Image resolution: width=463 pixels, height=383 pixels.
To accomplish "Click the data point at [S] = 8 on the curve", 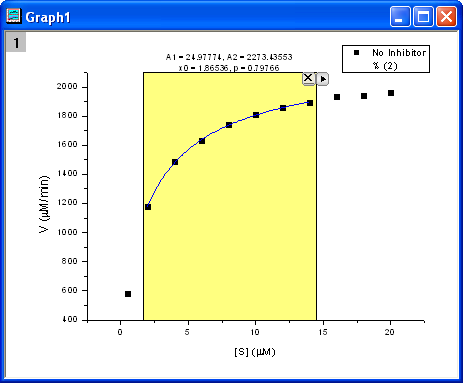I will click(229, 125).
